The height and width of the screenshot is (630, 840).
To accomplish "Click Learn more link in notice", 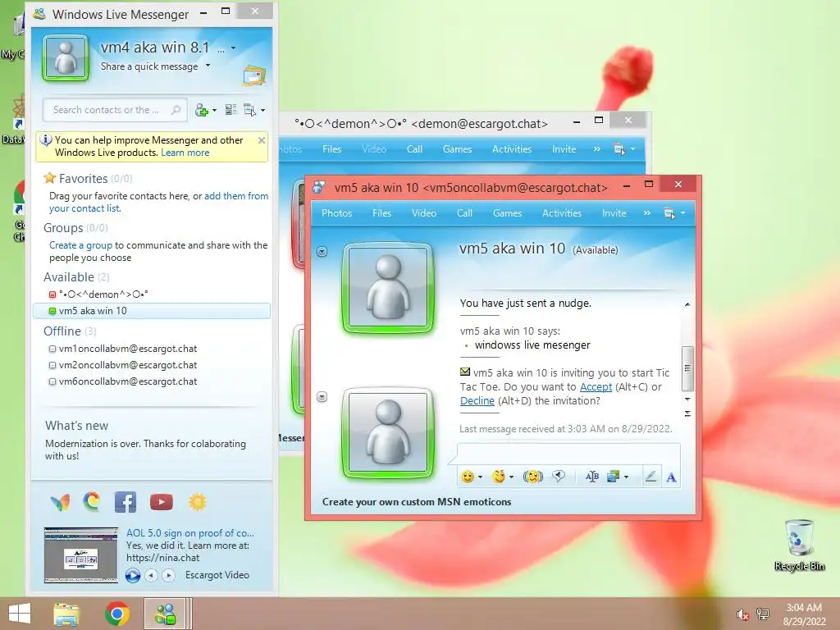I will (x=185, y=153).
